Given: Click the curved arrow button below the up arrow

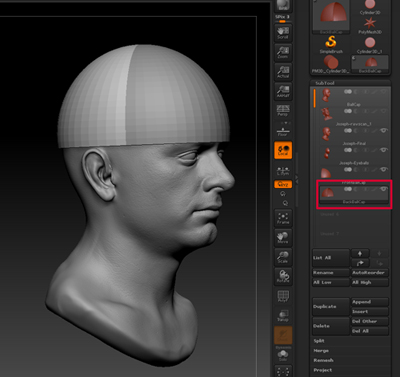Looking at the screenshot, I should point(360,263).
